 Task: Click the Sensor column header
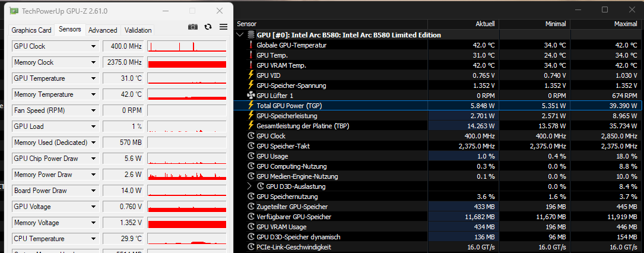point(331,24)
